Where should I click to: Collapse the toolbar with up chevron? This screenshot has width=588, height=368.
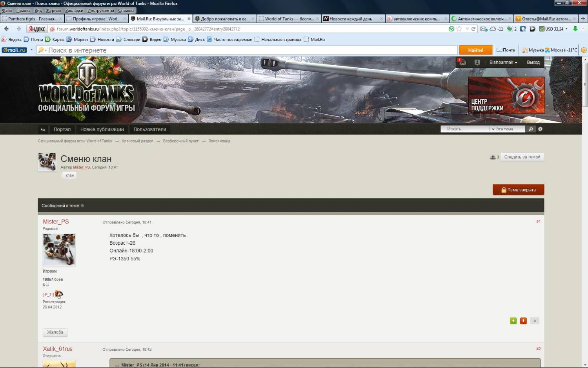click(x=583, y=29)
